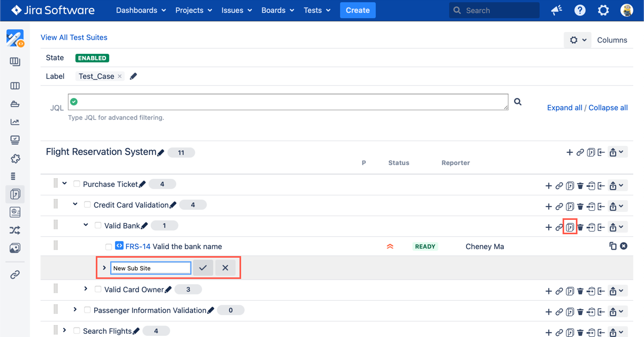The width and height of the screenshot is (644, 337).
Task: Select the Valid Card Owner checkbox
Action: tap(98, 290)
